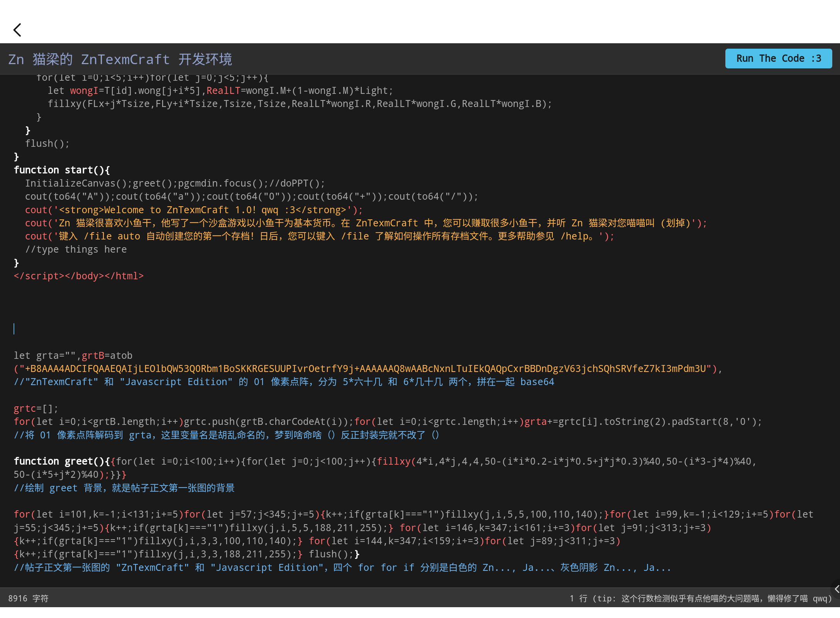The height and width of the screenshot is (618, 840).
Task: Click the 'Welcome to ZnTexmCraft 1.0!' cout line
Action: [x=194, y=210]
